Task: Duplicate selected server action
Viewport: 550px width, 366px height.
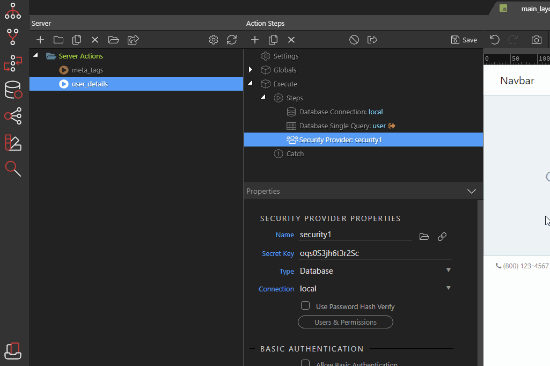Action: 76,40
